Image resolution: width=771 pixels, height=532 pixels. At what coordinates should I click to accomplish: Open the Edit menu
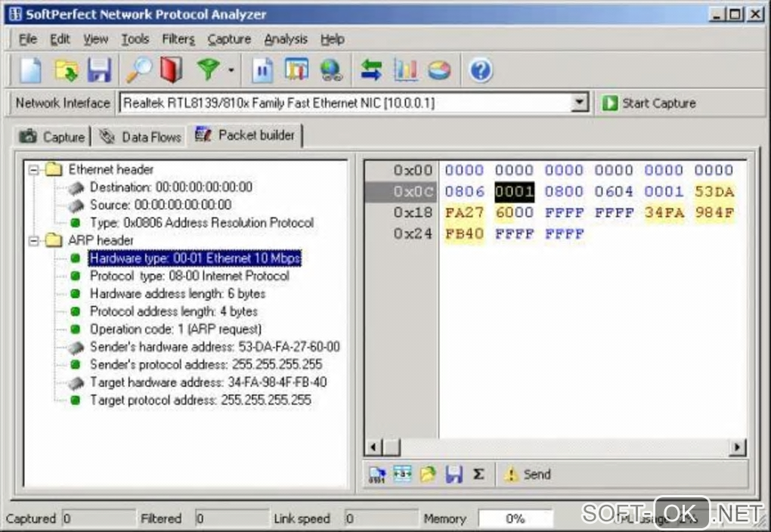coord(60,39)
